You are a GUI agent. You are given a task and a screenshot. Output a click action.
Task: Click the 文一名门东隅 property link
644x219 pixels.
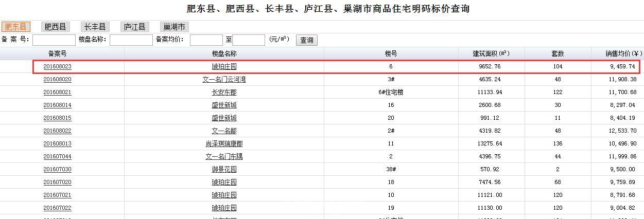pyautogui.click(x=224, y=157)
